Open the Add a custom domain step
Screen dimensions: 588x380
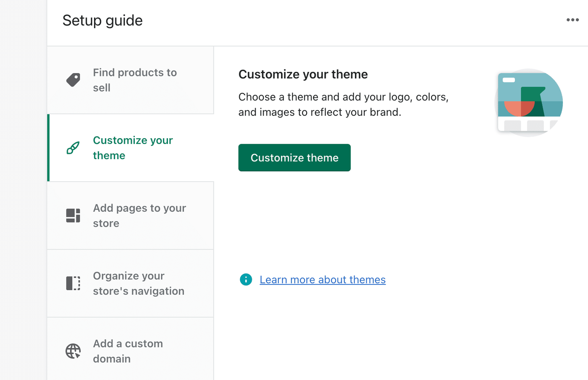pos(131,349)
